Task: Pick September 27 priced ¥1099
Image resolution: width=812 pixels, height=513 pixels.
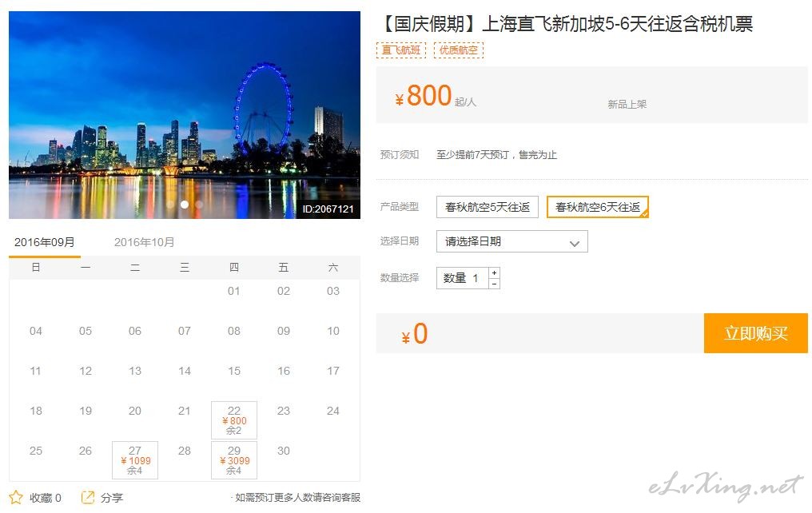Action: click(x=135, y=459)
